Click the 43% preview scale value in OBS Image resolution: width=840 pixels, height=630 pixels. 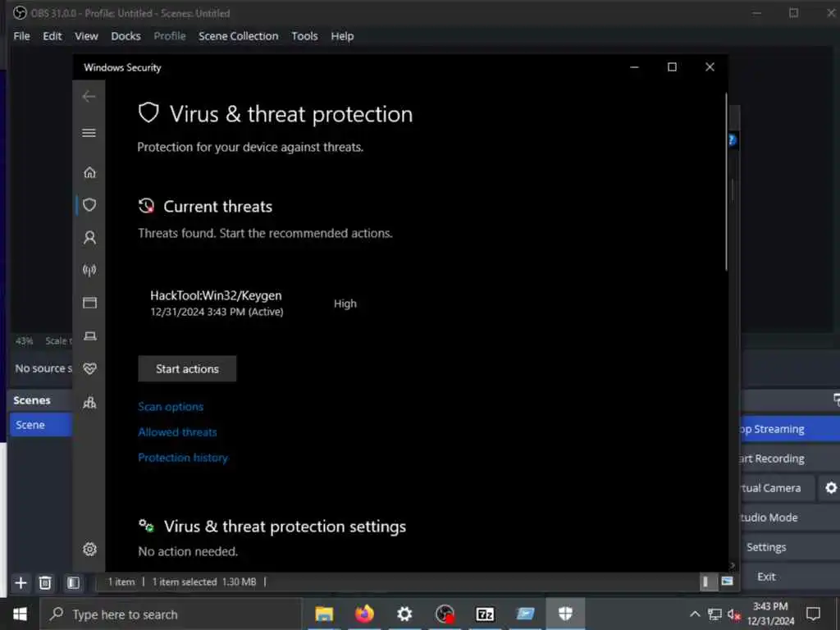pos(24,340)
